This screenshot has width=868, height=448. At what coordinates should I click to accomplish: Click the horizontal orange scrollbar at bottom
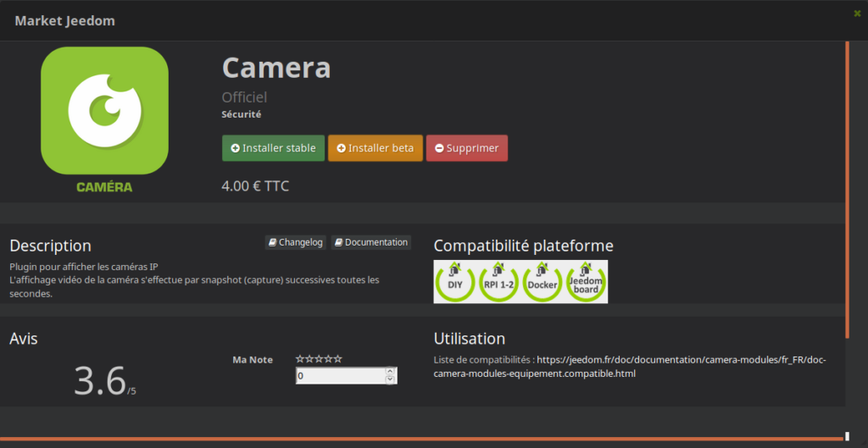[x=420, y=440]
